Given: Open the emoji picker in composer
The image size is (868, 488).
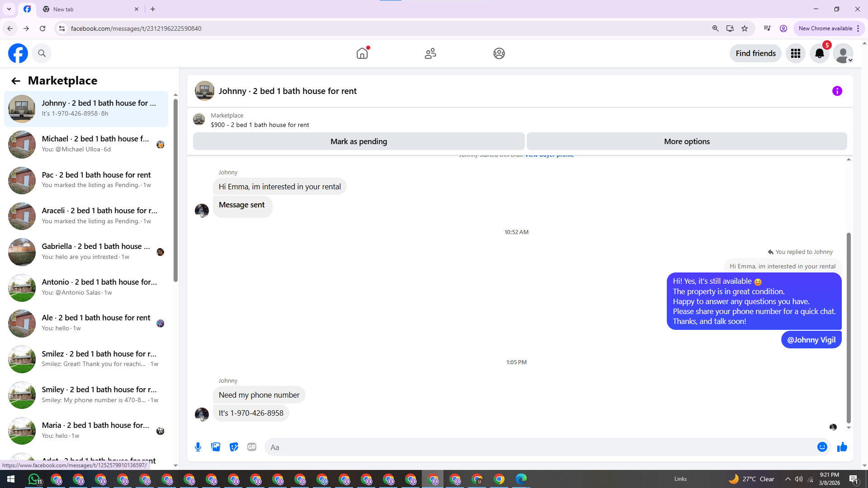Looking at the screenshot, I should coord(822,447).
